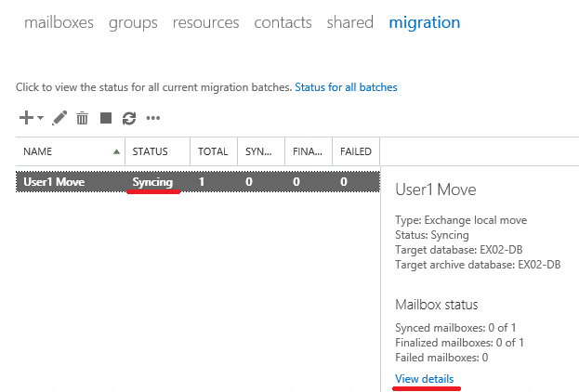Delete batch using the trash can icon
Viewport: 579px width, 392px height.
(x=82, y=118)
